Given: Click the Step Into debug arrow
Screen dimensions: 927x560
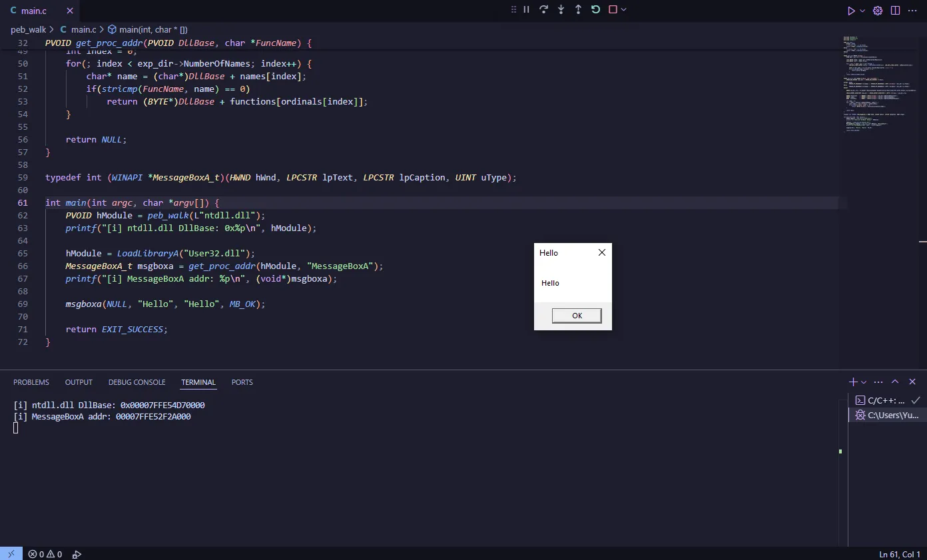Looking at the screenshot, I should (x=561, y=10).
